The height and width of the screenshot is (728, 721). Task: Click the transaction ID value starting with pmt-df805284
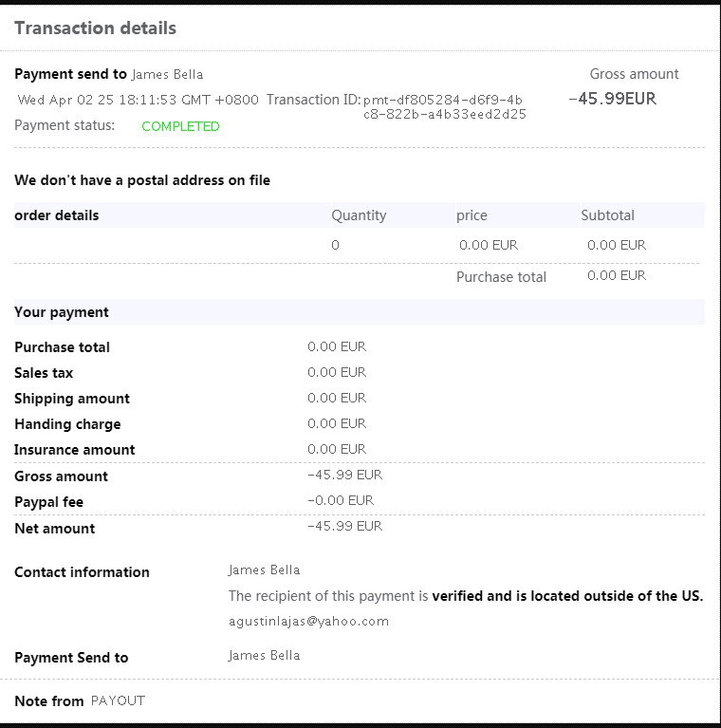(x=444, y=106)
